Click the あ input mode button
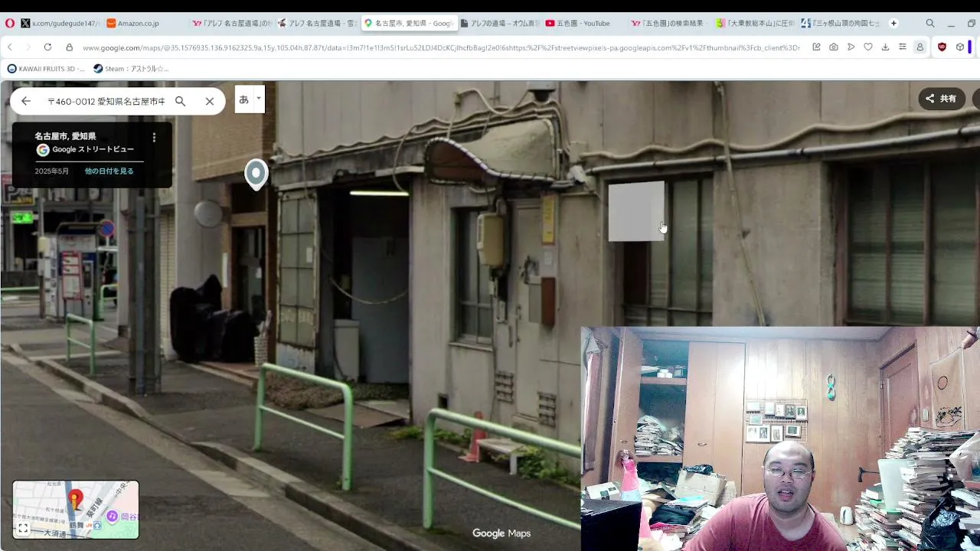 coord(244,99)
